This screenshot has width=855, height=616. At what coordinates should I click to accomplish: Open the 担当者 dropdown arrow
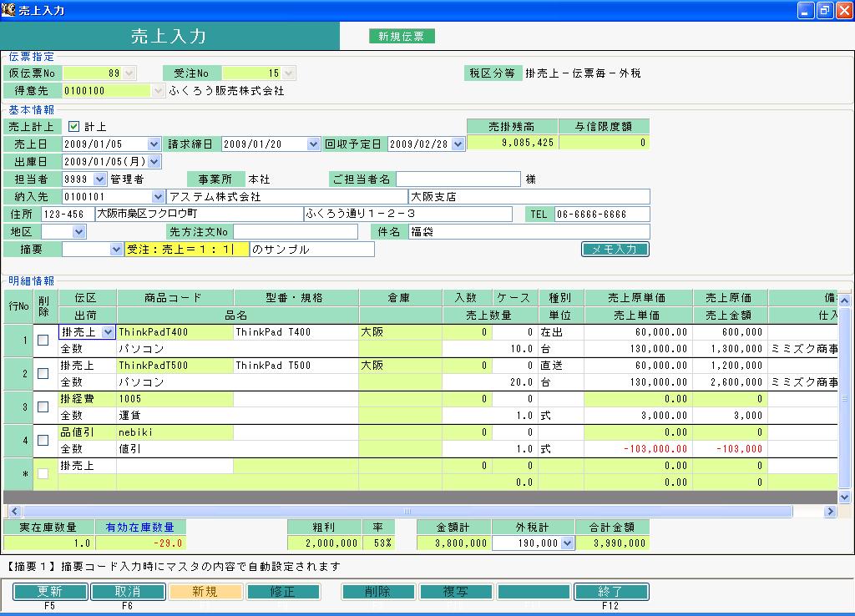(x=100, y=179)
